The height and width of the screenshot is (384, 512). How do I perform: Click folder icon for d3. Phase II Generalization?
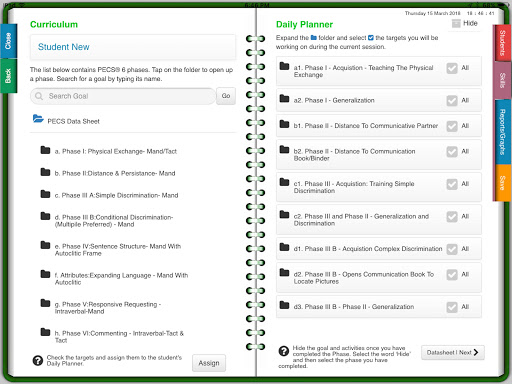(284, 305)
